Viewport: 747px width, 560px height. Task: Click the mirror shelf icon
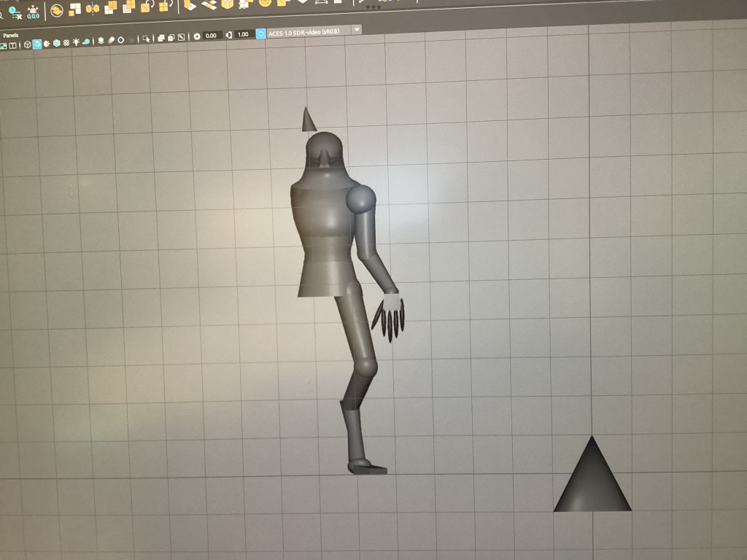click(x=93, y=9)
